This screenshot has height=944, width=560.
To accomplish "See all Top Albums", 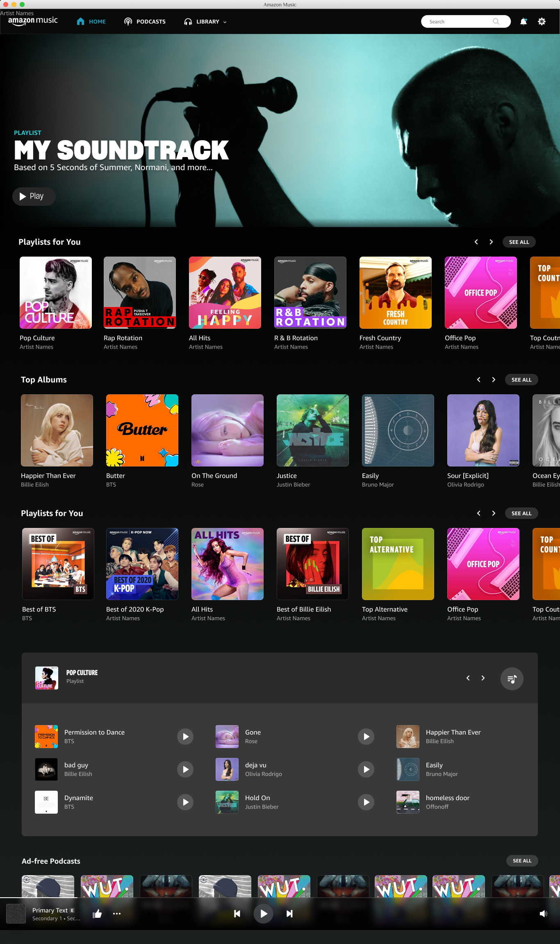I will [x=521, y=380].
